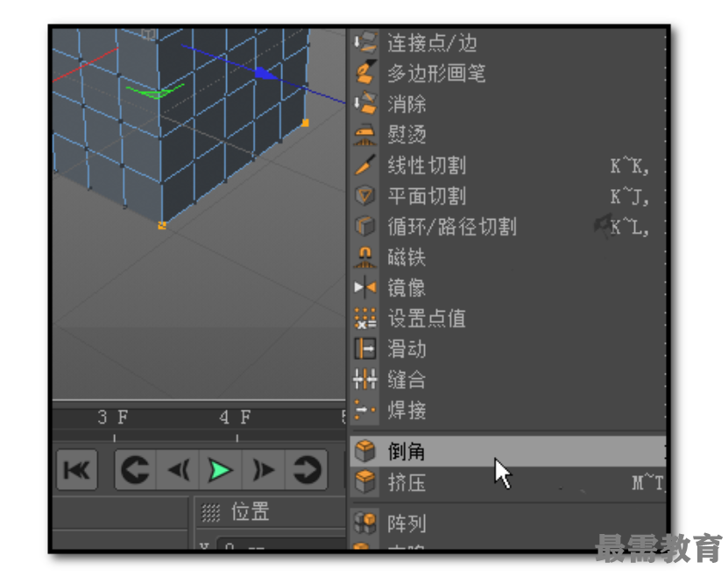The width and height of the screenshot is (728, 583).
Task: Choose 连接点/边 menu entry
Action: point(508,42)
